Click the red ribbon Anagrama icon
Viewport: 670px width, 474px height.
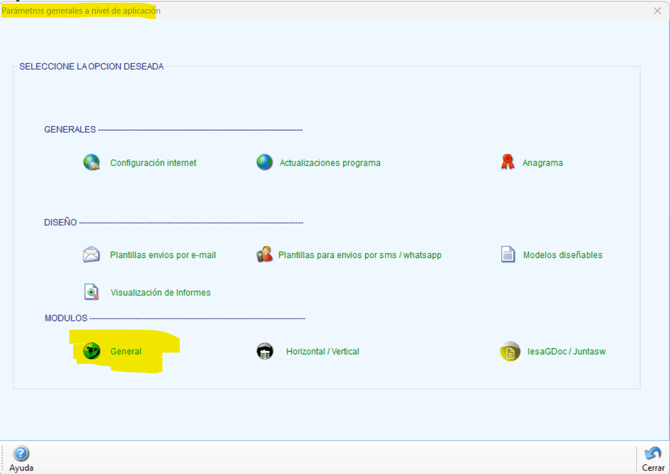coord(508,162)
